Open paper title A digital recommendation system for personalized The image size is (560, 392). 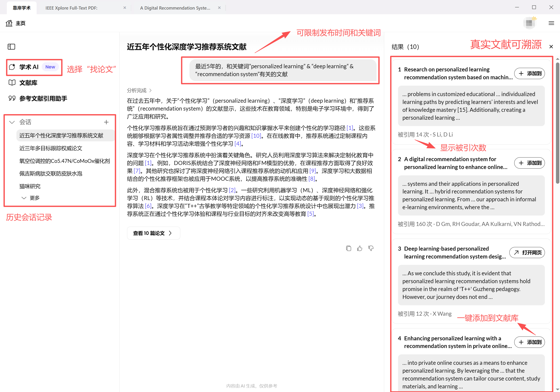click(x=456, y=163)
